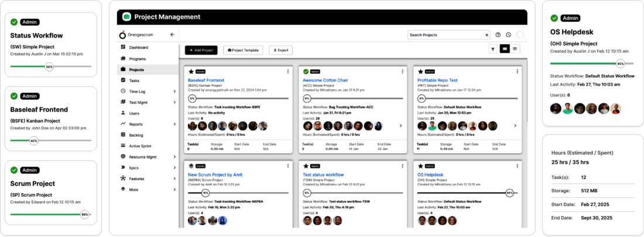The height and width of the screenshot is (237, 644).
Task: Collapse sidebar with the back arrow
Action: [172, 35]
